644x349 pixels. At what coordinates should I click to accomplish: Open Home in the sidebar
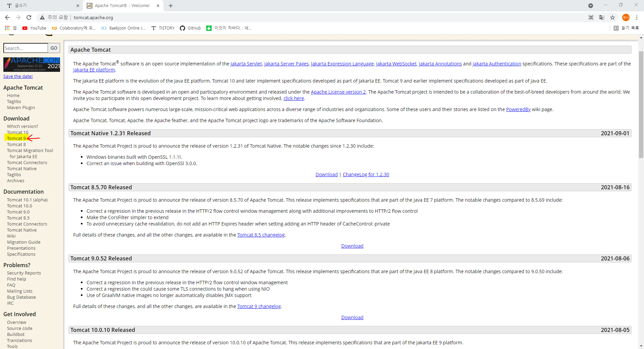pyautogui.click(x=13, y=95)
